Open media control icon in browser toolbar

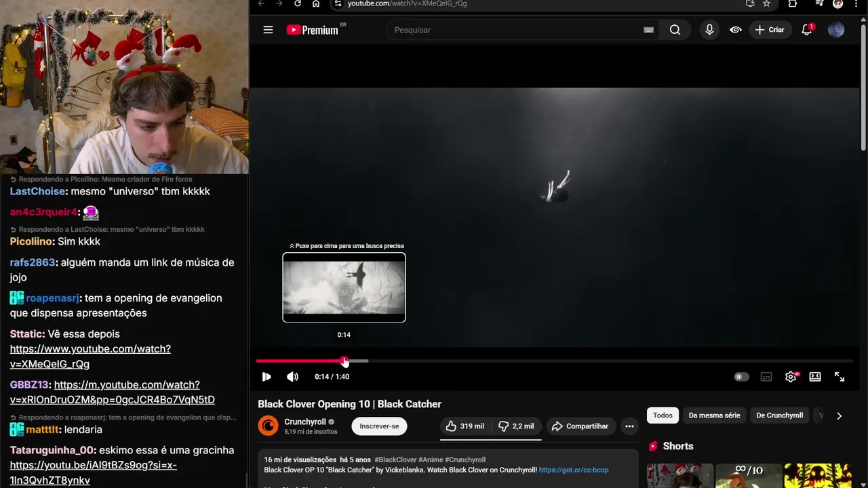(x=819, y=3)
